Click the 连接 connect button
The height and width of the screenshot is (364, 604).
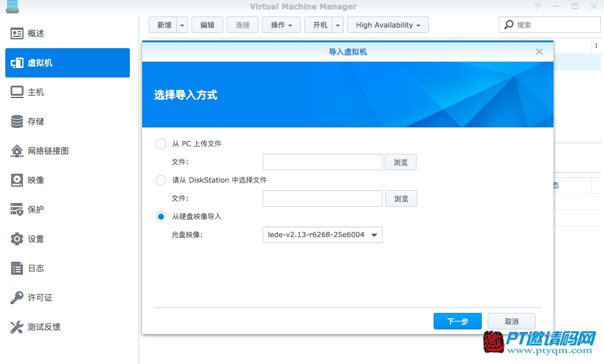click(x=243, y=25)
